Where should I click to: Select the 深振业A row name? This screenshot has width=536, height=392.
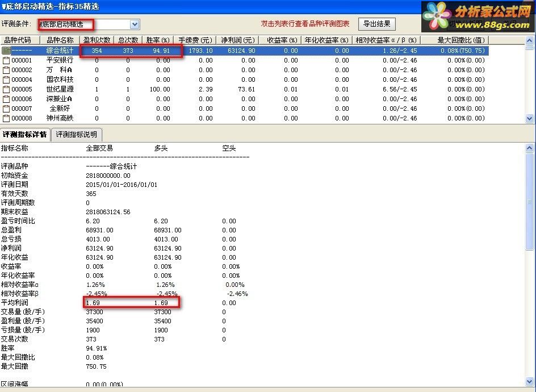(x=60, y=99)
